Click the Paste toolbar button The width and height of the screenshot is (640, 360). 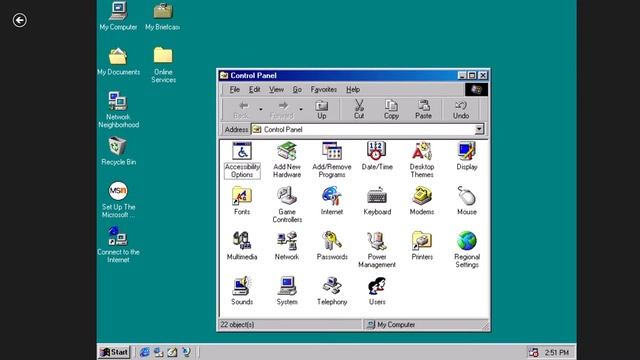point(423,110)
